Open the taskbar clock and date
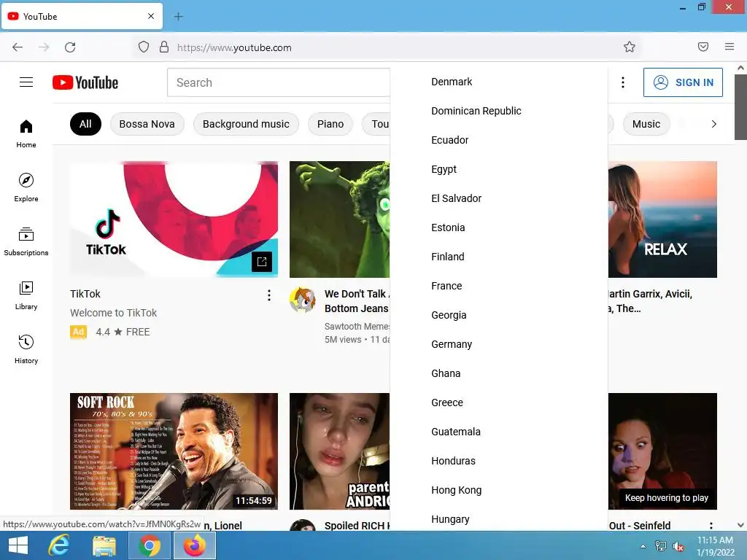Screen dimensions: 747x560 [x=715, y=546]
